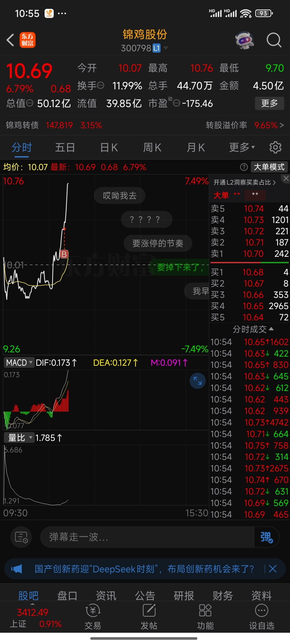Tap 买4 row with 2965 volume

point(249,306)
